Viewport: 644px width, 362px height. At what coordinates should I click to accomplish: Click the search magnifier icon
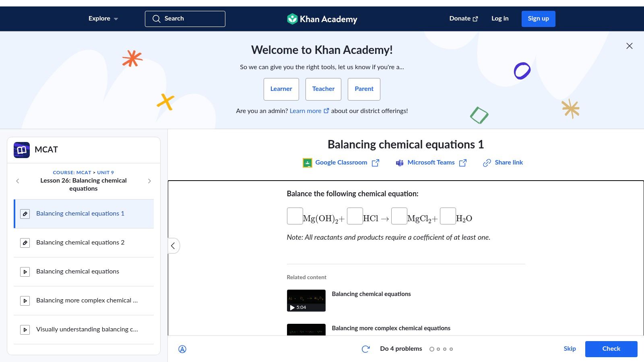156,19
